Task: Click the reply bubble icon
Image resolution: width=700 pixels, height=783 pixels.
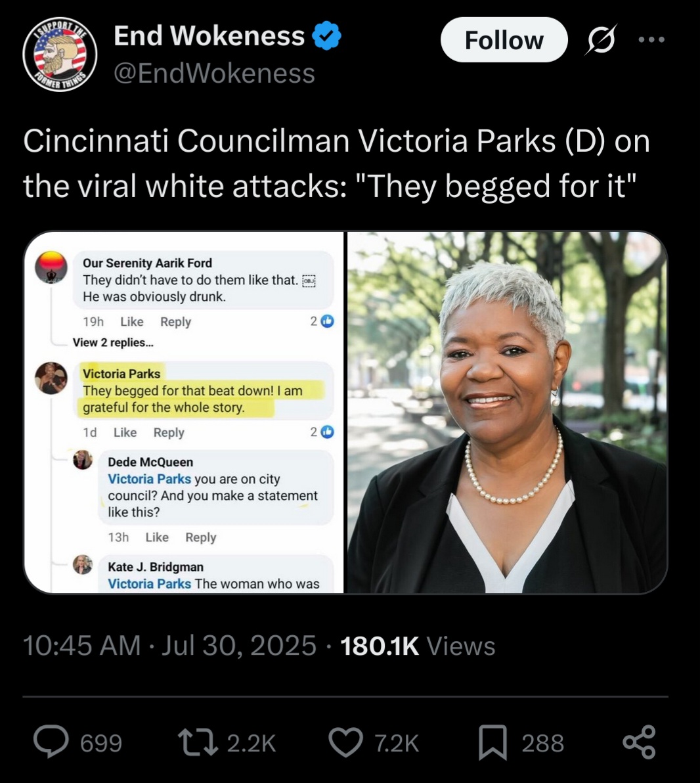Action: click(51, 742)
